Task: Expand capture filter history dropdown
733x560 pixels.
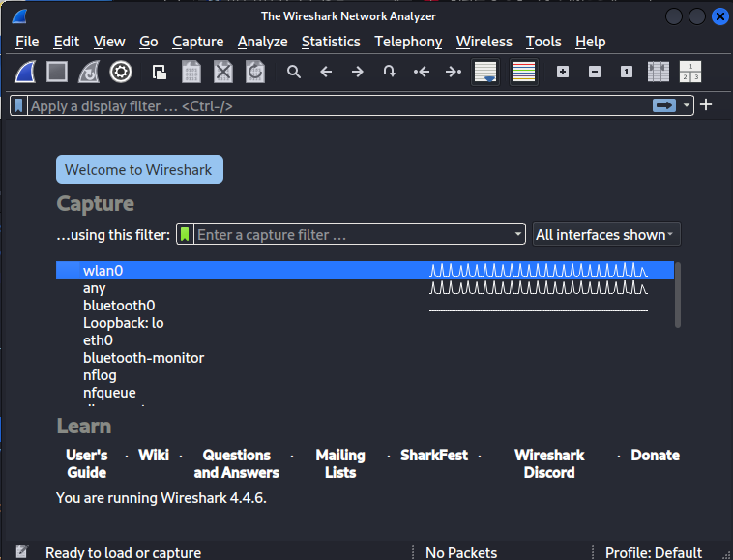Action: click(518, 234)
